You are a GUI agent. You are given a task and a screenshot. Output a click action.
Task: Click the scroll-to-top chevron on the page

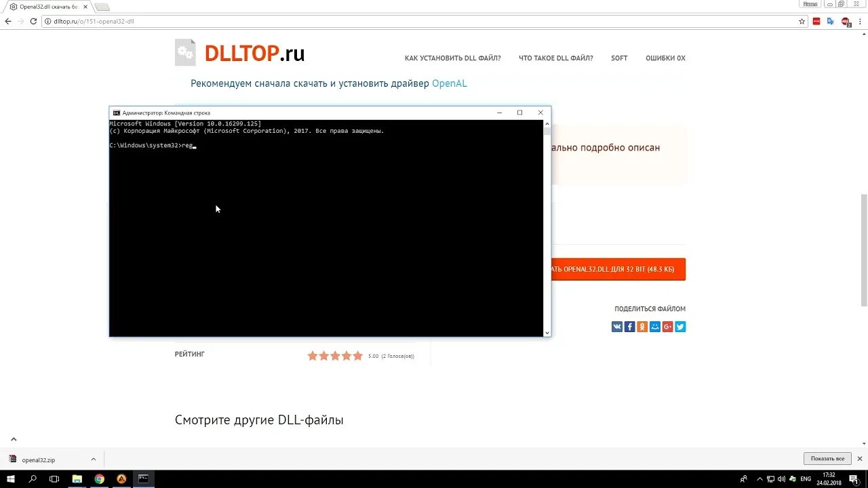point(14,439)
